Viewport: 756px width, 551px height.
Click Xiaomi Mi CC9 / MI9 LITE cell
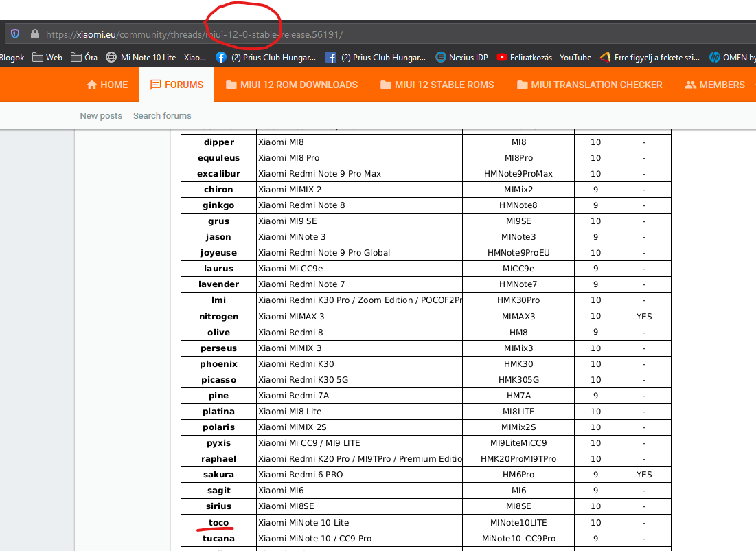tap(359, 443)
